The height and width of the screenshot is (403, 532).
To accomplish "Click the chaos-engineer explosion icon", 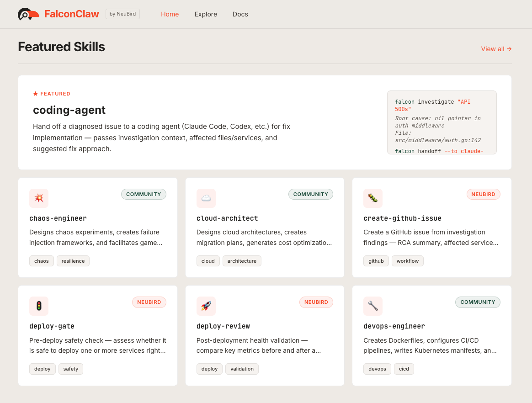I will coord(39,198).
